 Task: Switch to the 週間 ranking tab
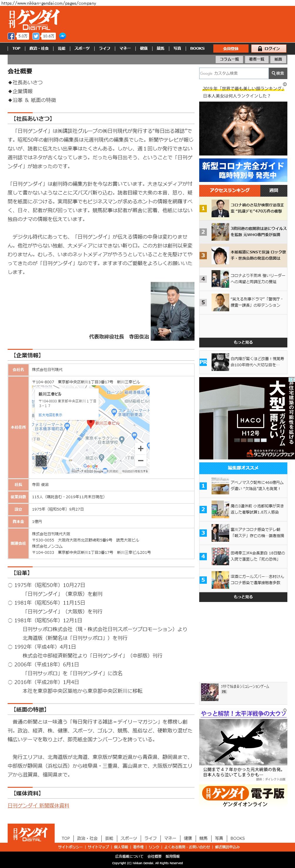pyautogui.click(x=274, y=190)
